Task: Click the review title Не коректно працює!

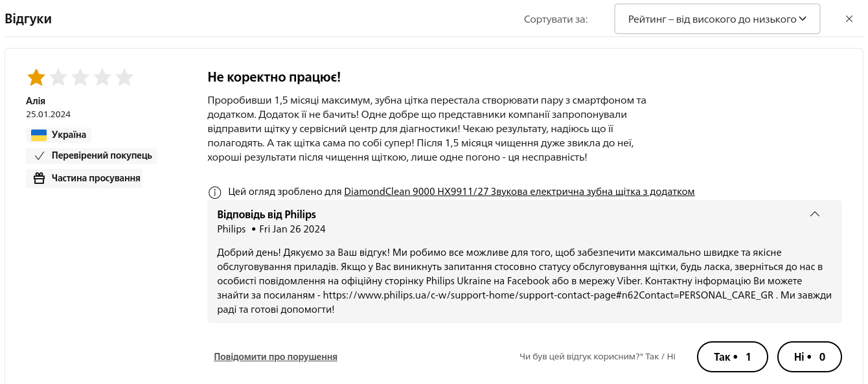Action: (x=274, y=77)
